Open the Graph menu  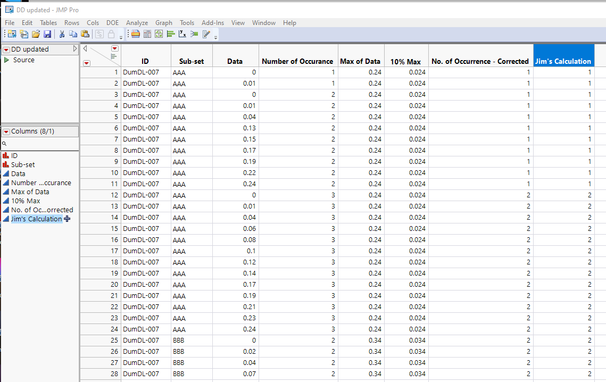click(x=164, y=23)
